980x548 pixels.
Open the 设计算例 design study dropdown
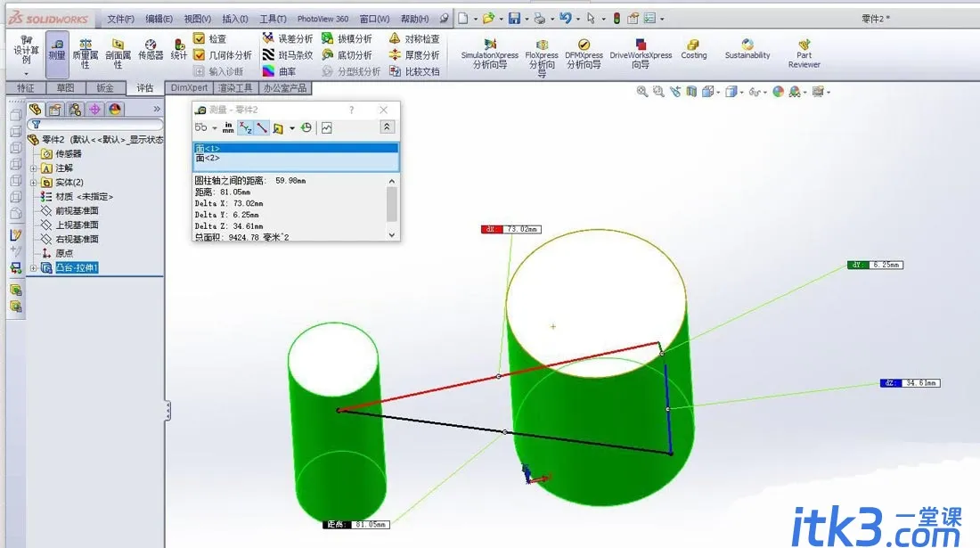(26, 74)
